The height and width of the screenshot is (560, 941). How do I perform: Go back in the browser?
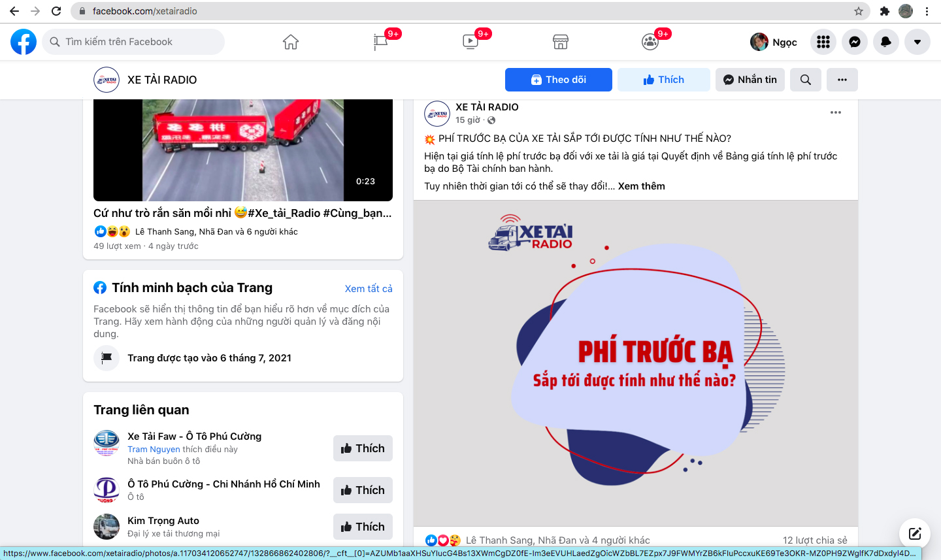[x=14, y=11]
